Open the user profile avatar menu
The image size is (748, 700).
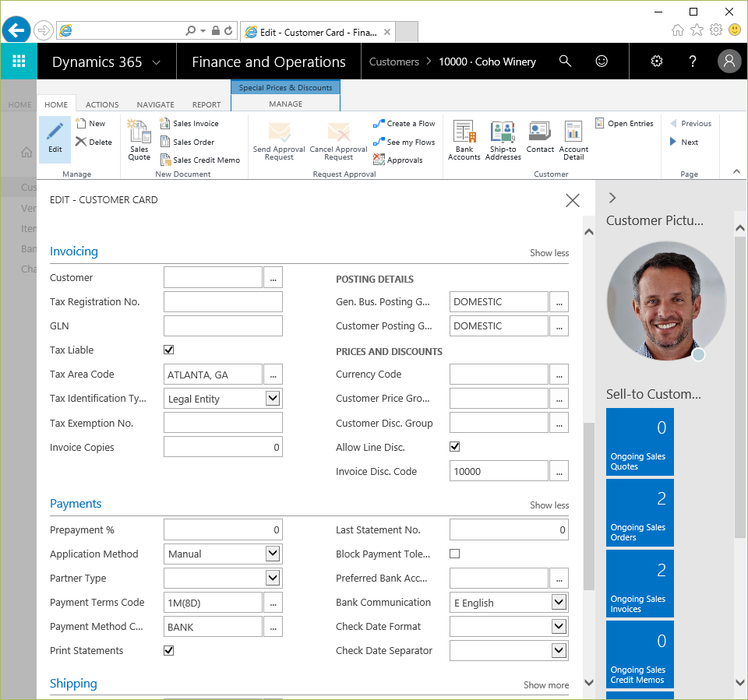tap(729, 61)
